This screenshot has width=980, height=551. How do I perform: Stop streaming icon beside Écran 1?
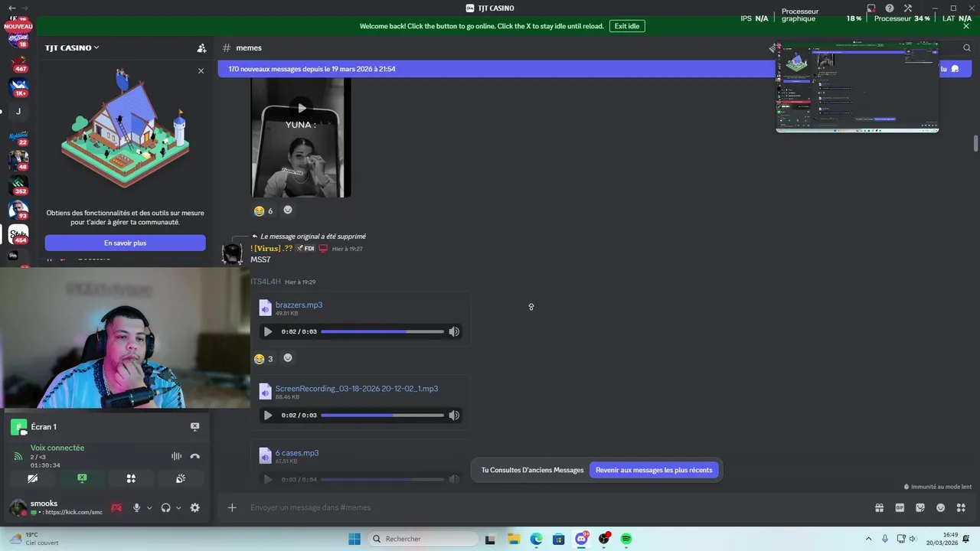pos(194,427)
